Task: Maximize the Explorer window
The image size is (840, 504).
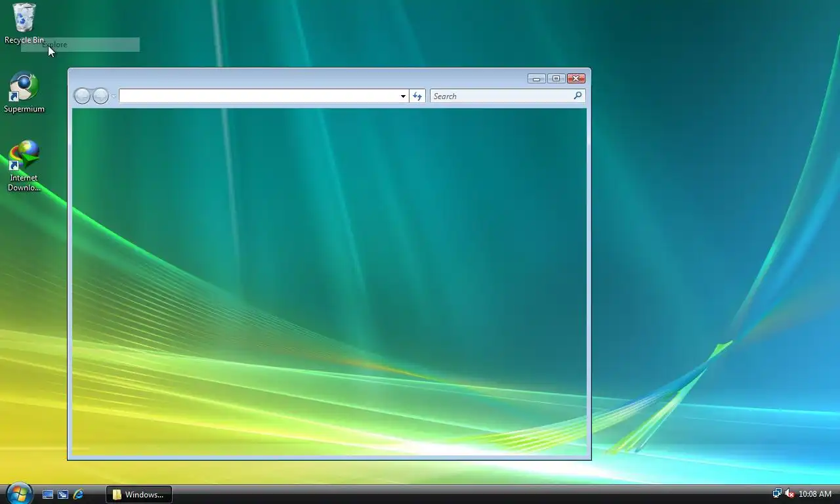Action: pos(556,79)
